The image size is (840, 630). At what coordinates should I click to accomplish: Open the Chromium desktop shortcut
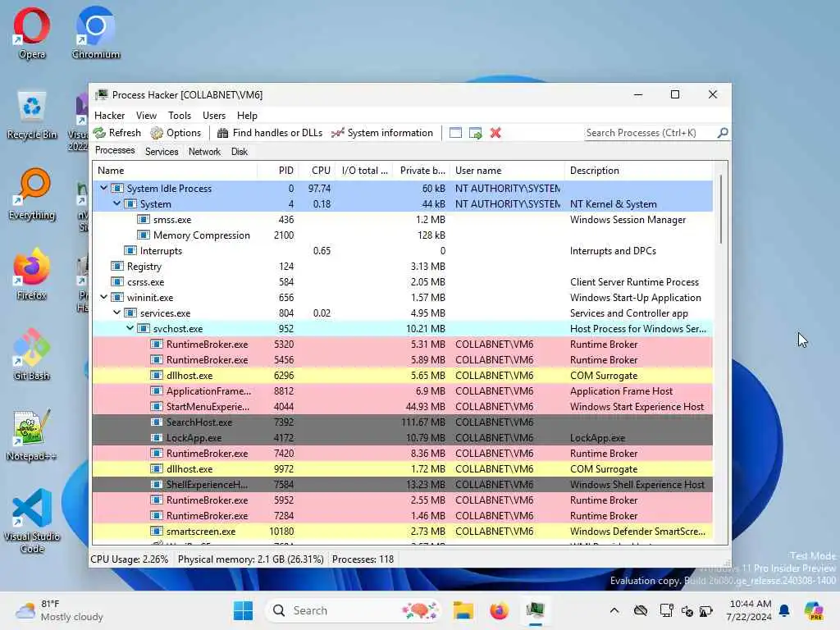[96, 33]
